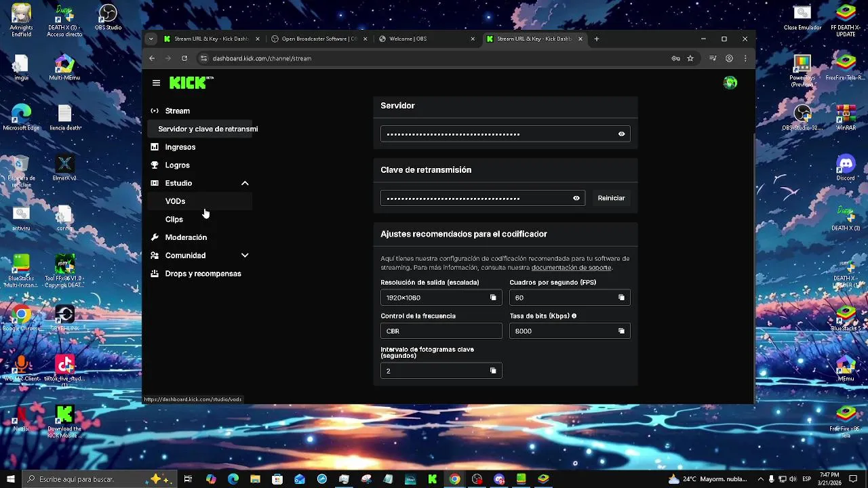
Task: Close the Open Broadcaster Software tab
Action: click(366, 39)
